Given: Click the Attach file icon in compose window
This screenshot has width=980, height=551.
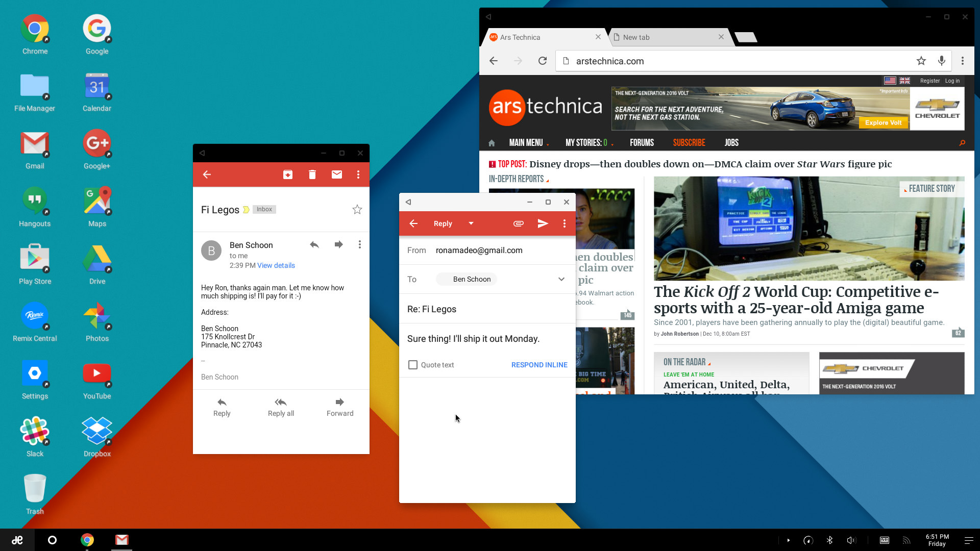Looking at the screenshot, I should (x=518, y=223).
